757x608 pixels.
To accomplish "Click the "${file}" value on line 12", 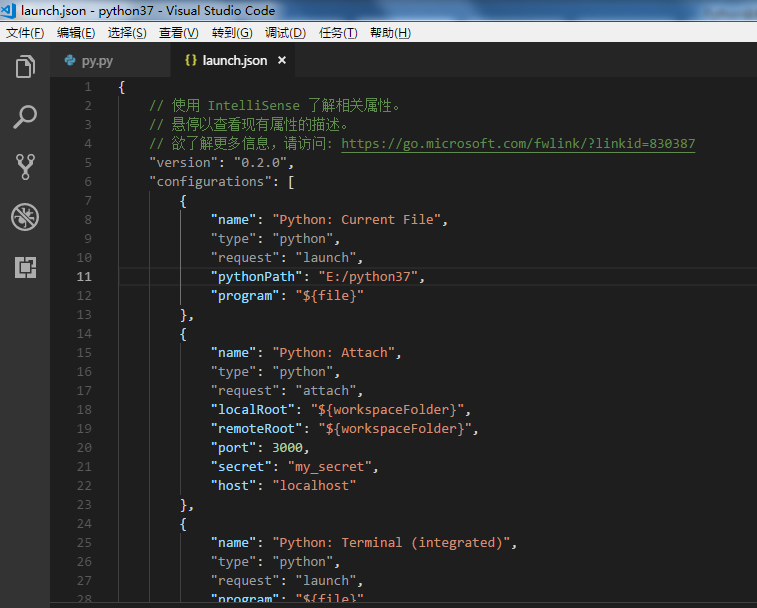I will point(330,296).
